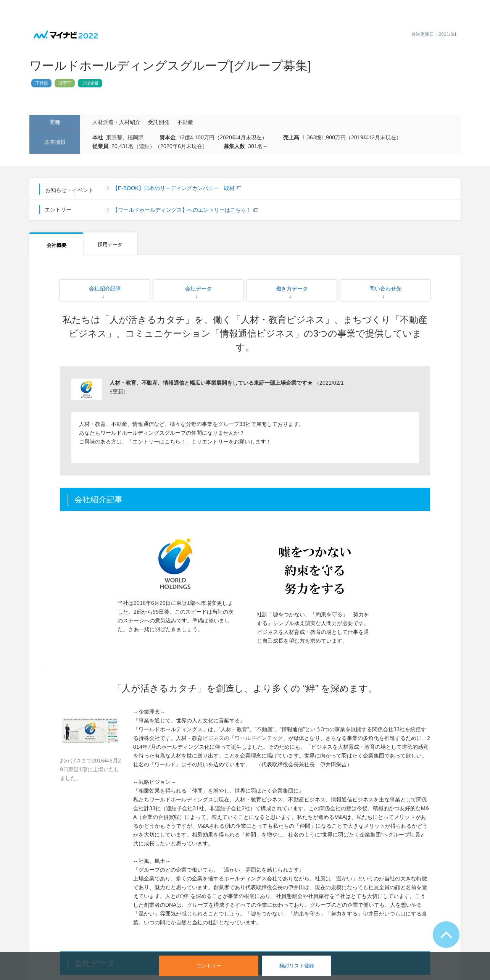Click the 正社員 tag badge
The image size is (490, 980).
pyautogui.click(x=41, y=83)
